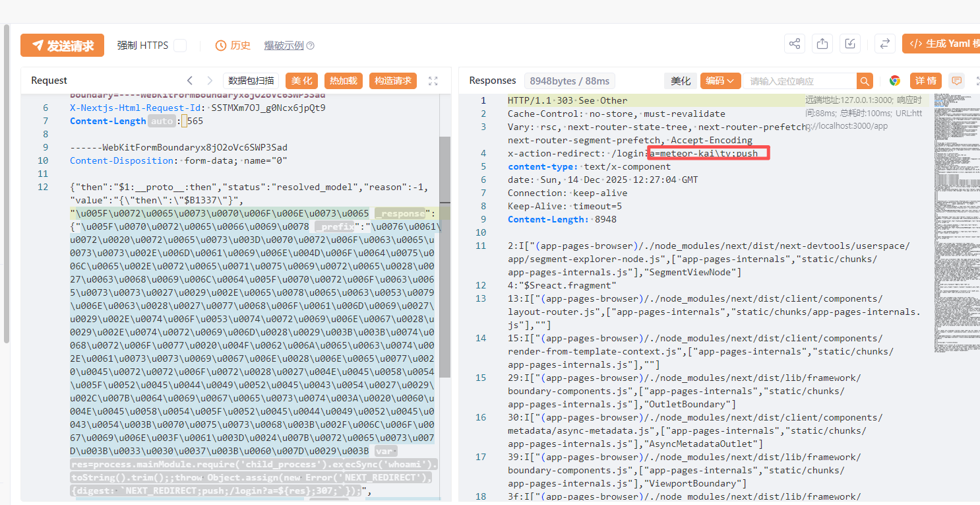
Task: Click the export upload icon
Action: [x=822, y=44]
